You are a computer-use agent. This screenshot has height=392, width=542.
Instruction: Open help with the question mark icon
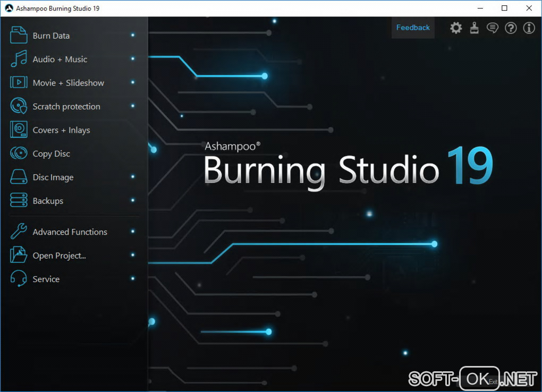point(511,28)
